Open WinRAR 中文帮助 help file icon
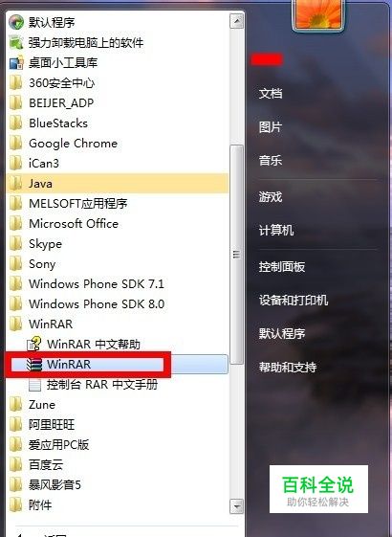This screenshot has width=392, height=537. click(x=34, y=344)
